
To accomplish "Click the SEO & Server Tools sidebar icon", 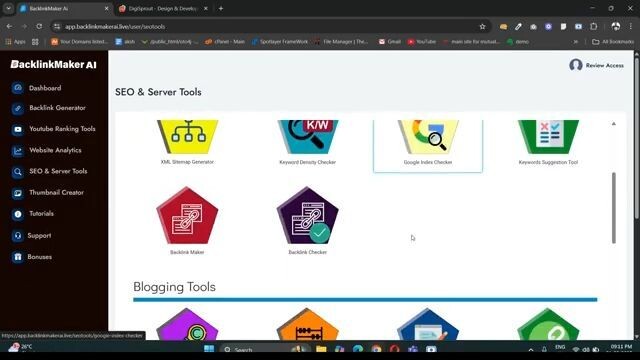I will tap(18, 172).
